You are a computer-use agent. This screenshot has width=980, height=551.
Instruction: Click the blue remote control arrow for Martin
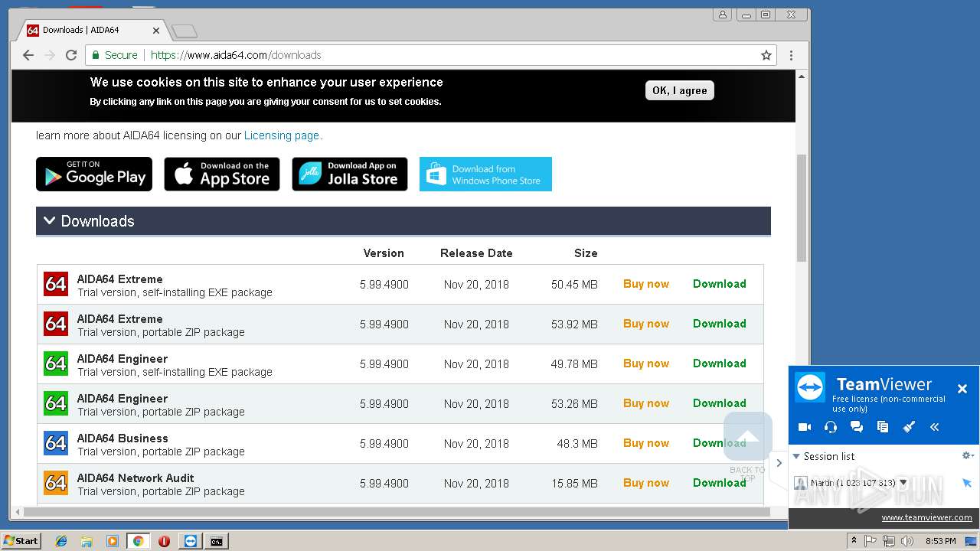(967, 483)
